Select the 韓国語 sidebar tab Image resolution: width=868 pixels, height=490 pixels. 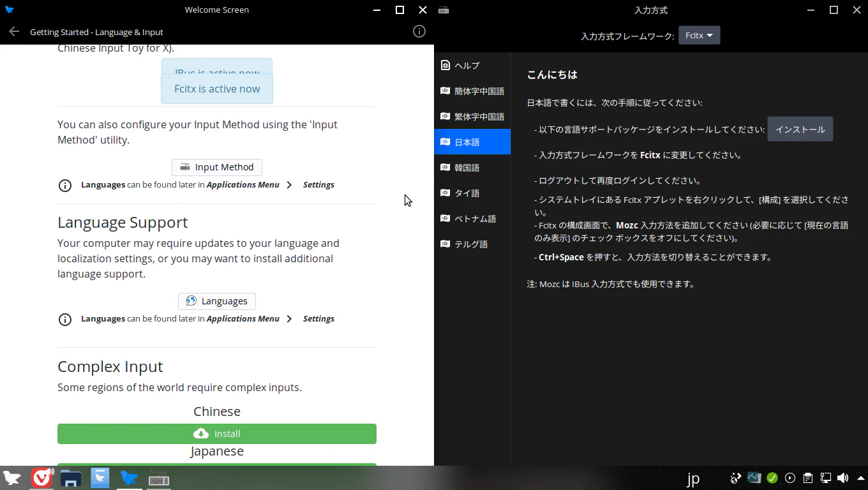click(472, 168)
